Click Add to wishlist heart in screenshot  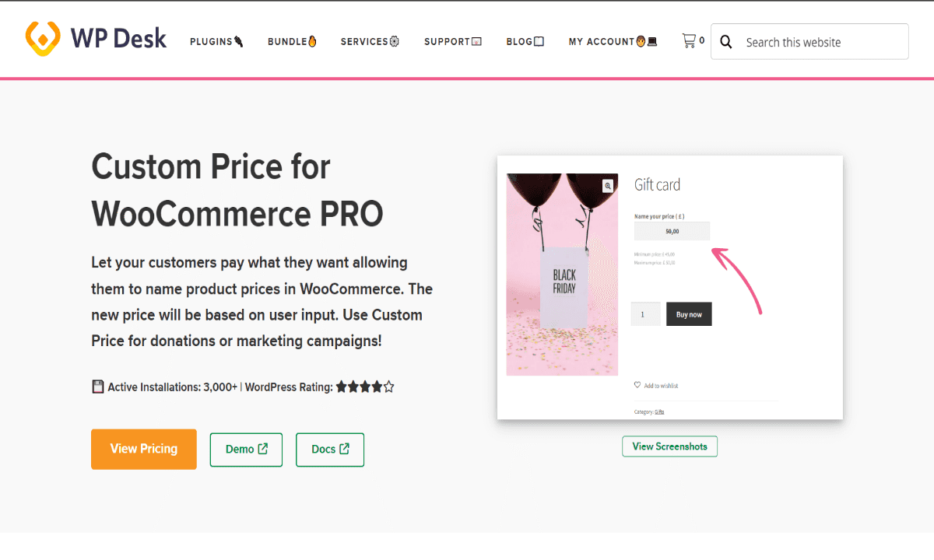[637, 385]
